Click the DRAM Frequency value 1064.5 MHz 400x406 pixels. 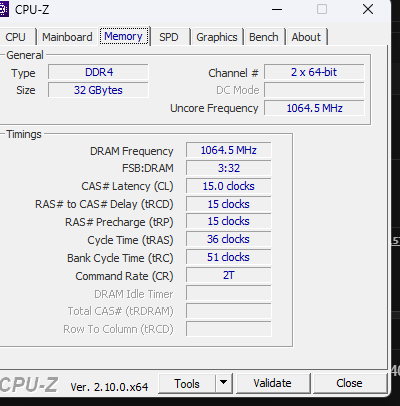(229, 150)
